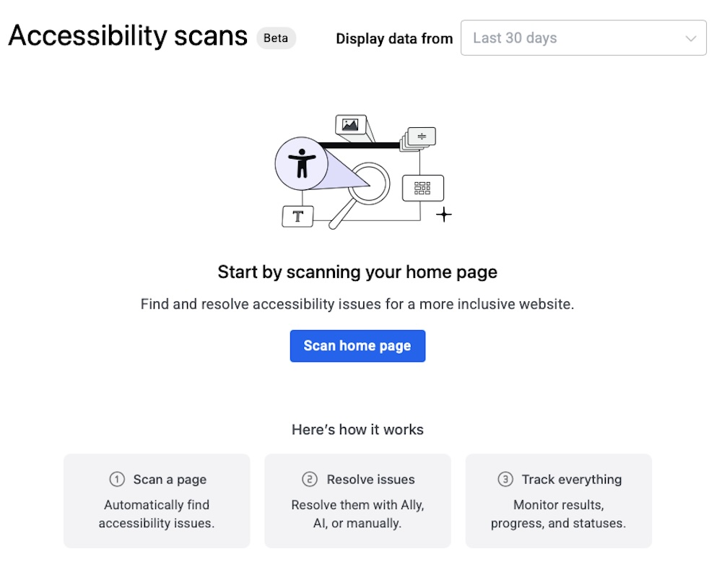Select the Track everything card
722x588 pixels.
pos(558,501)
